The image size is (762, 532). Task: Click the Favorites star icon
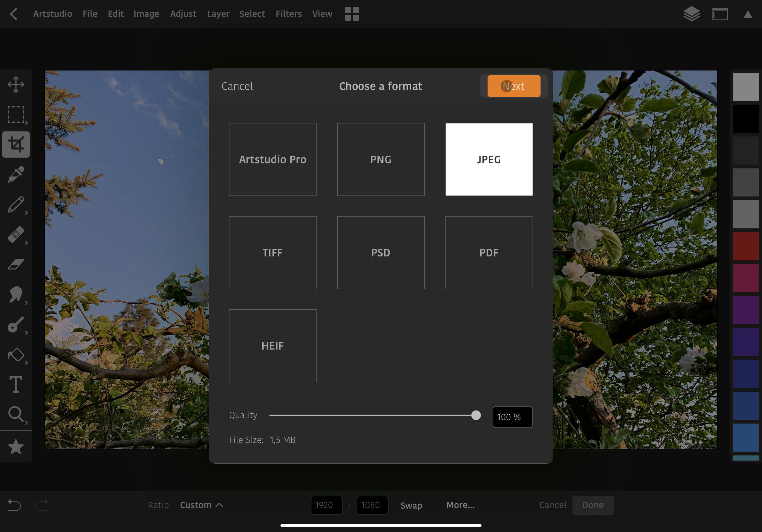16,447
